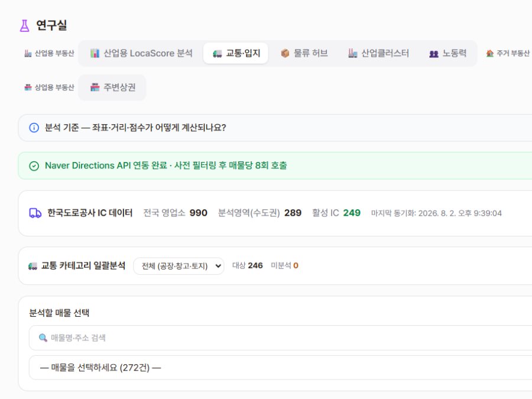Go to the 노동력 tab

pyautogui.click(x=448, y=53)
